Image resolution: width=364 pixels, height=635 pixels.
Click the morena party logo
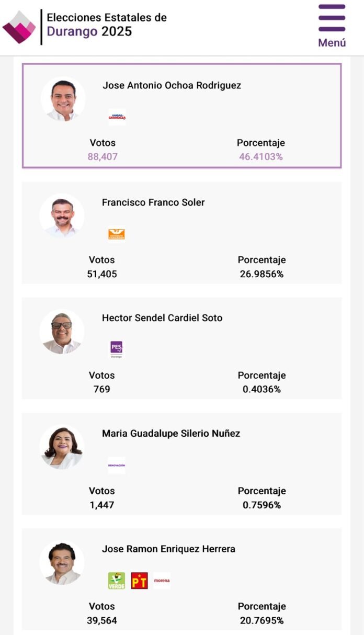click(x=162, y=581)
